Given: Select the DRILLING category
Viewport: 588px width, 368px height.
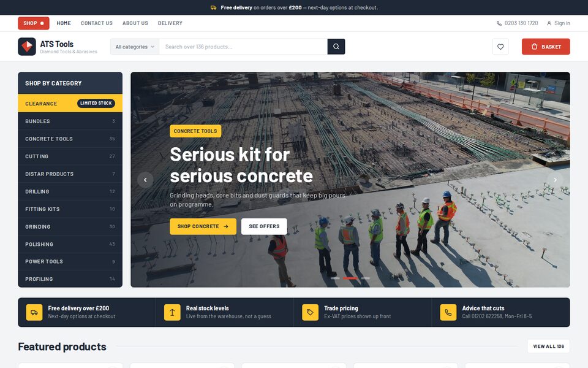Looking at the screenshot, I should (x=70, y=191).
